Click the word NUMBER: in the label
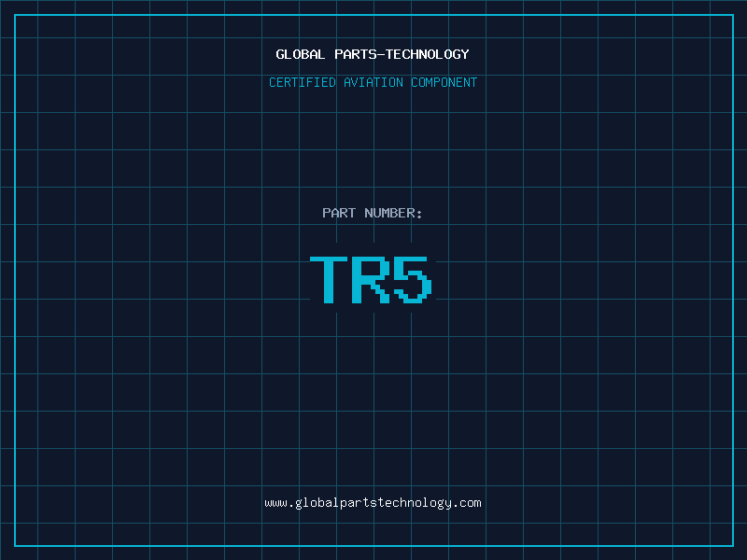747x560 pixels. click(393, 213)
